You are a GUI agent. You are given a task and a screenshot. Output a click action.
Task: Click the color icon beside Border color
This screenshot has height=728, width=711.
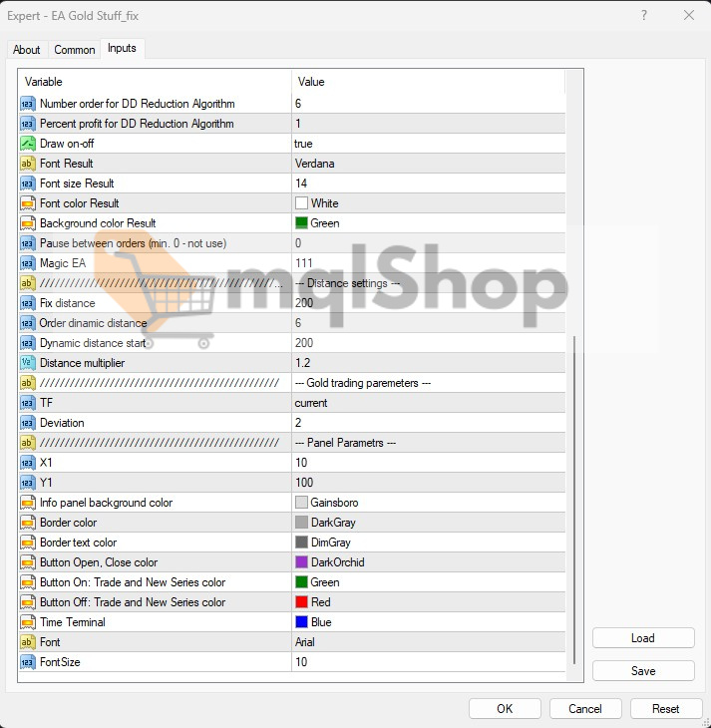coord(27,523)
